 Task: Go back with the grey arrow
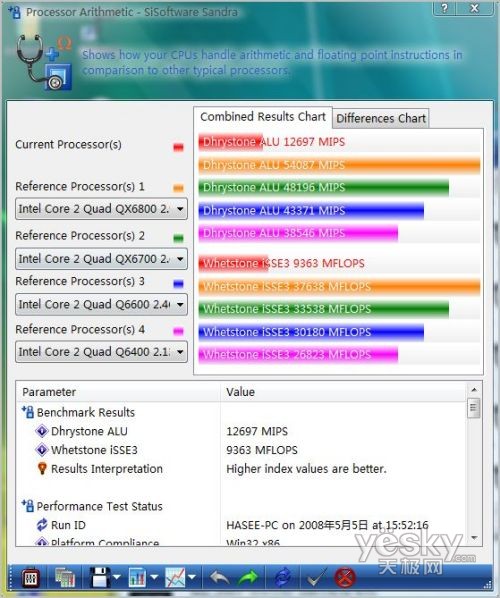219,578
